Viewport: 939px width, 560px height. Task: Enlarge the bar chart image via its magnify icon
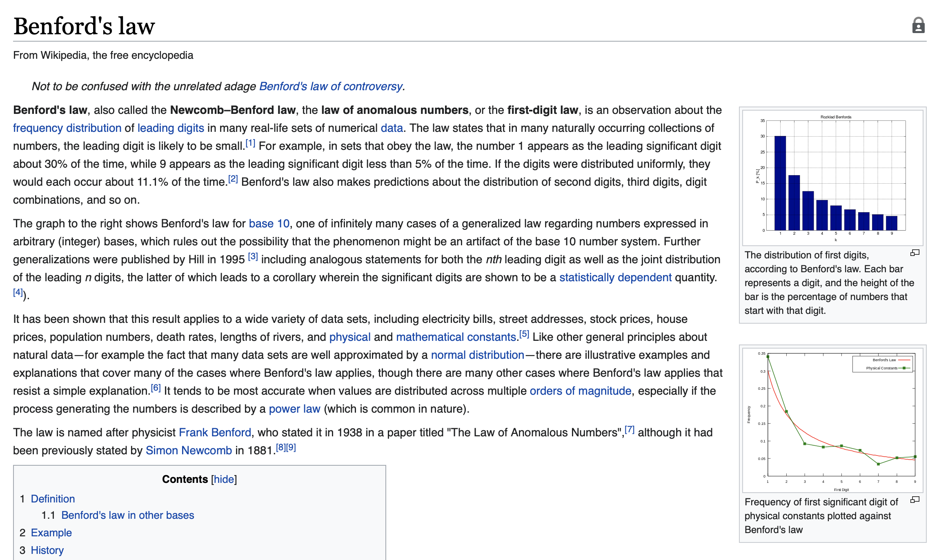pos(915,253)
